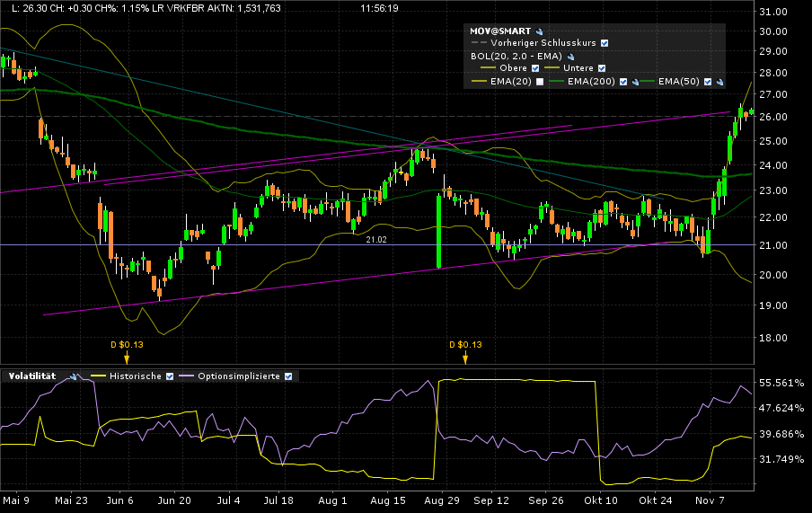Click second D $0.13 dividend arrow marker
812x513 pixels.
(x=465, y=358)
